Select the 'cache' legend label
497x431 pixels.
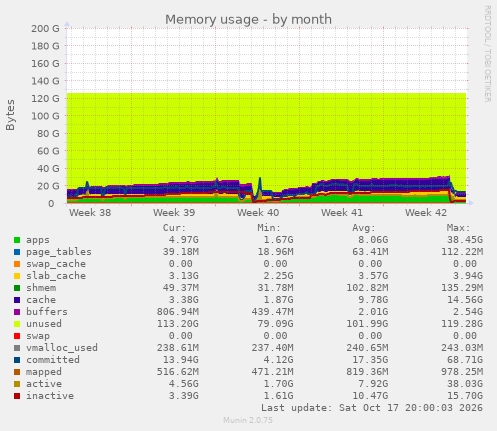pyautogui.click(x=41, y=300)
